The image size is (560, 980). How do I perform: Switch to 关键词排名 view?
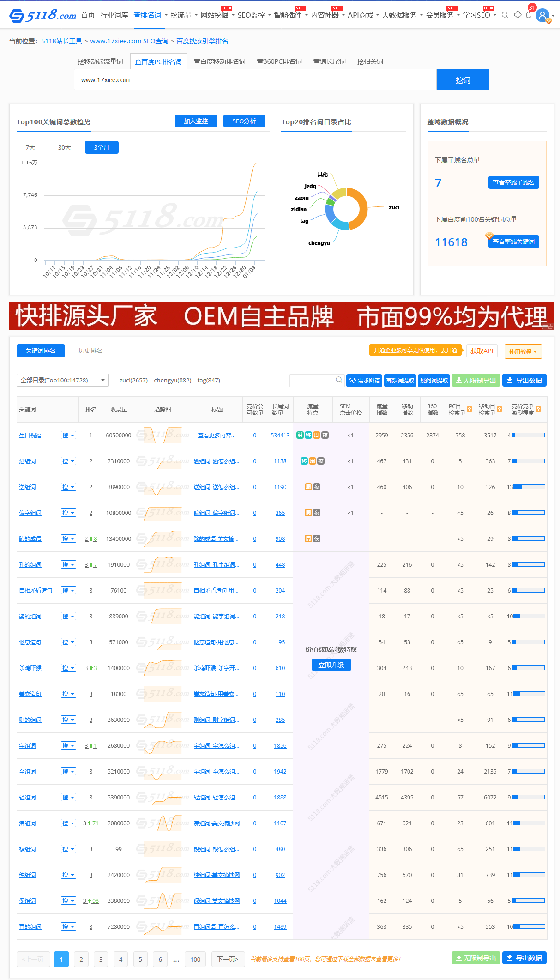(x=41, y=351)
